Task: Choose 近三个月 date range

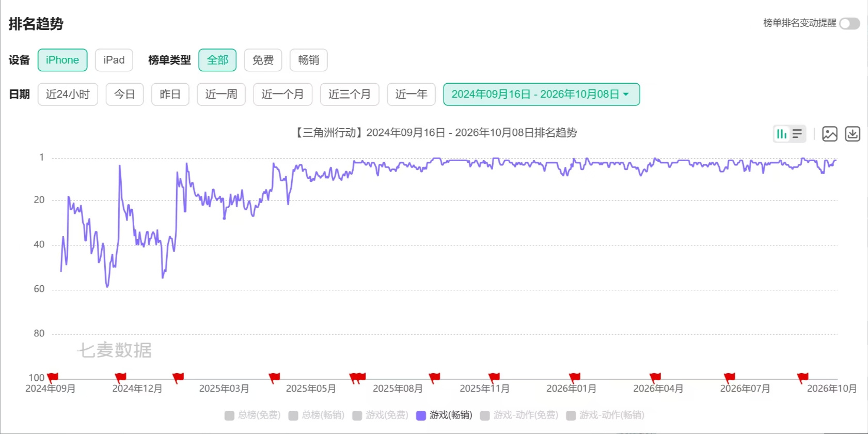Action: [350, 94]
